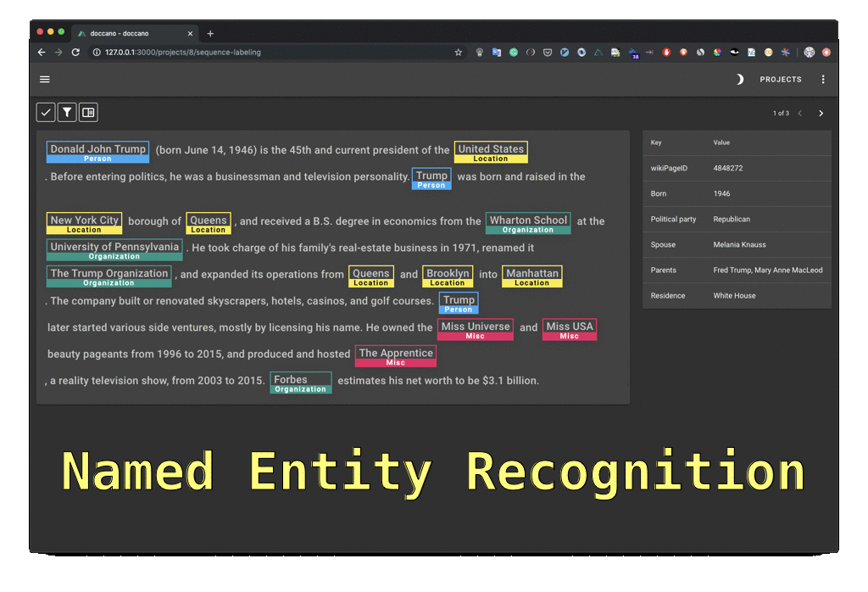Reload the doccano page
This screenshot has width=868, height=592.
(75, 52)
